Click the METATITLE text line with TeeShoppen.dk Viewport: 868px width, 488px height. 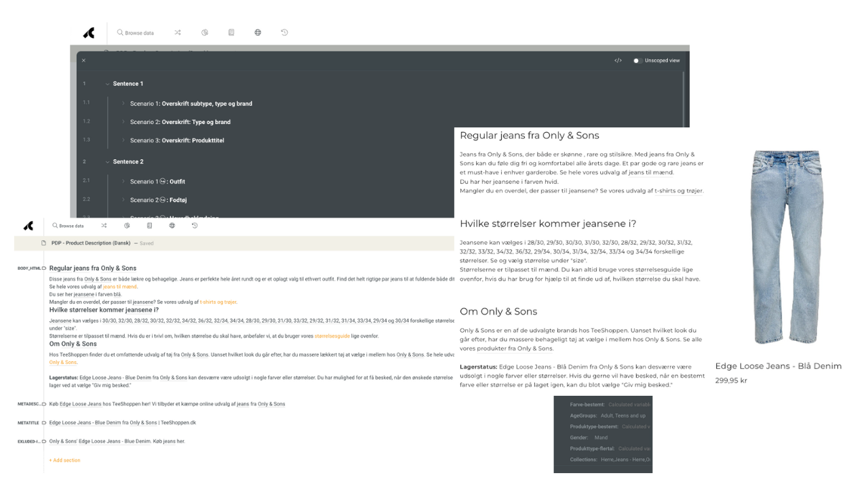tap(123, 423)
